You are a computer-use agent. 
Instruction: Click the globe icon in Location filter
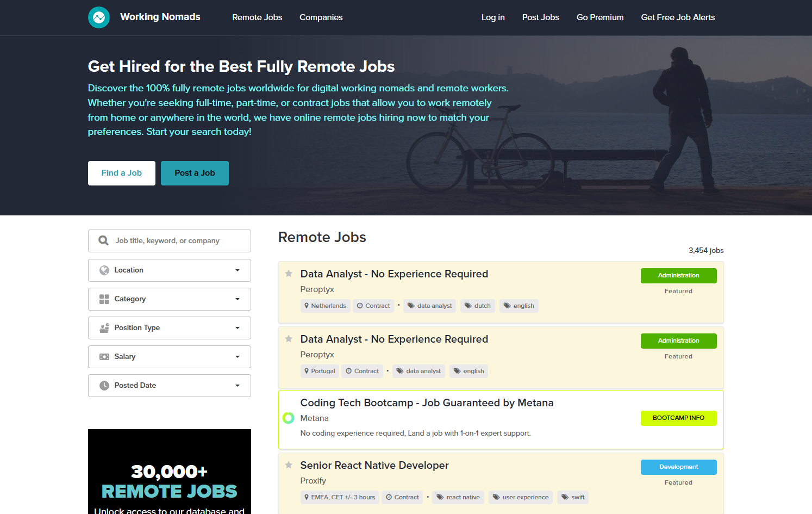104,270
